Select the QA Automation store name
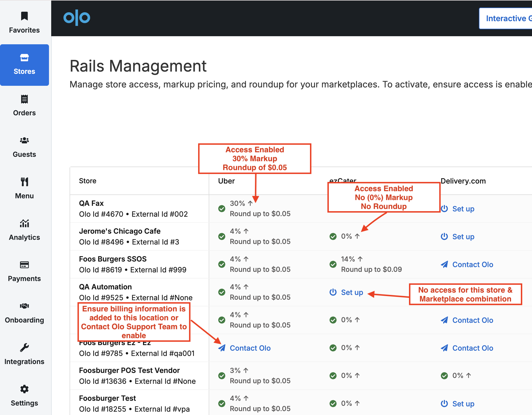This screenshot has width=532, height=415. (x=105, y=287)
